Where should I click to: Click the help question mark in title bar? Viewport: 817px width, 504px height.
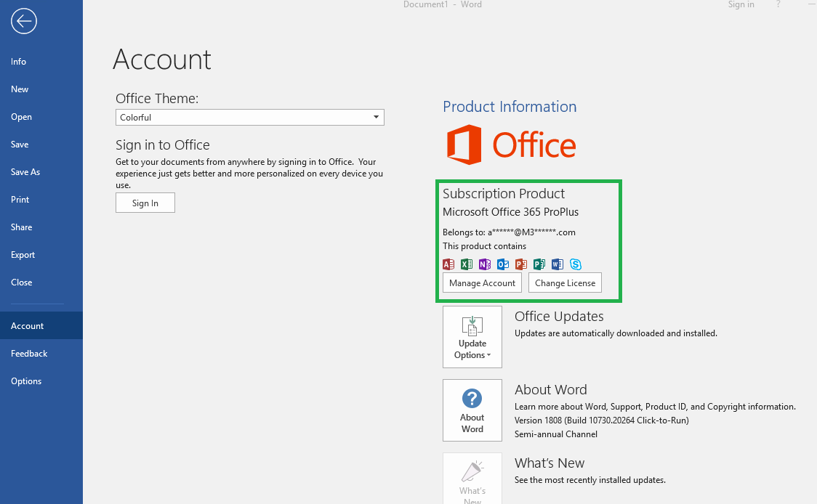(x=778, y=4)
